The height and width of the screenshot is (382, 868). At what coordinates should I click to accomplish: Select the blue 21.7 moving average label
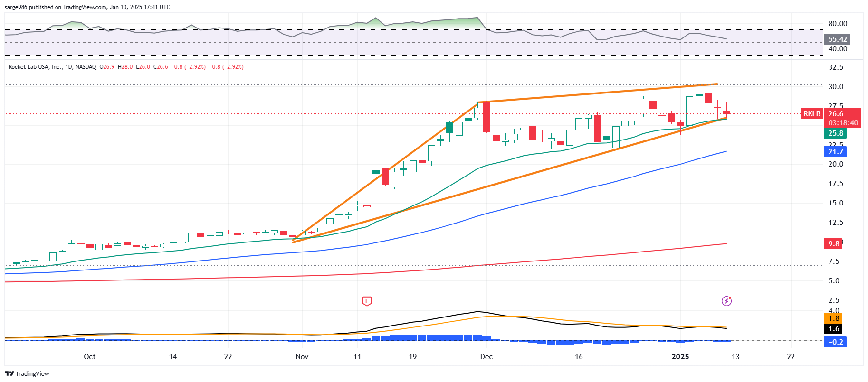coord(835,152)
